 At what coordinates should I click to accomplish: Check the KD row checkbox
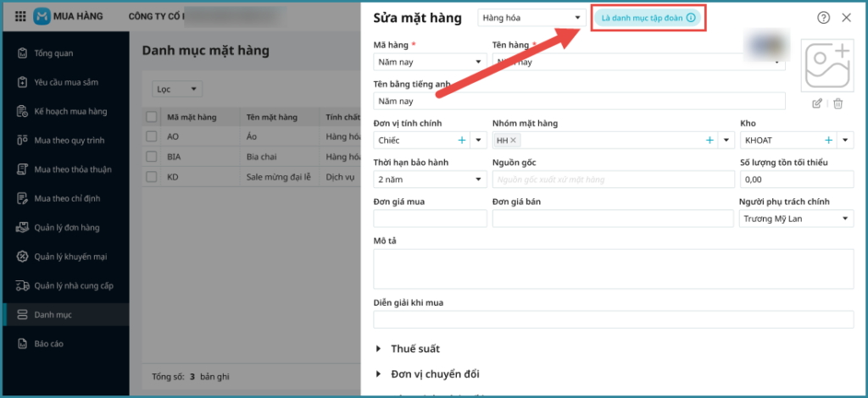point(151,177)
